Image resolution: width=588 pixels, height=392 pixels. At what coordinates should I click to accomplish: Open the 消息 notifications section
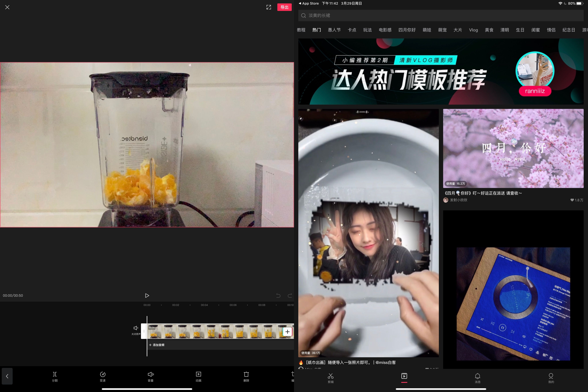(x=477, y=378)
